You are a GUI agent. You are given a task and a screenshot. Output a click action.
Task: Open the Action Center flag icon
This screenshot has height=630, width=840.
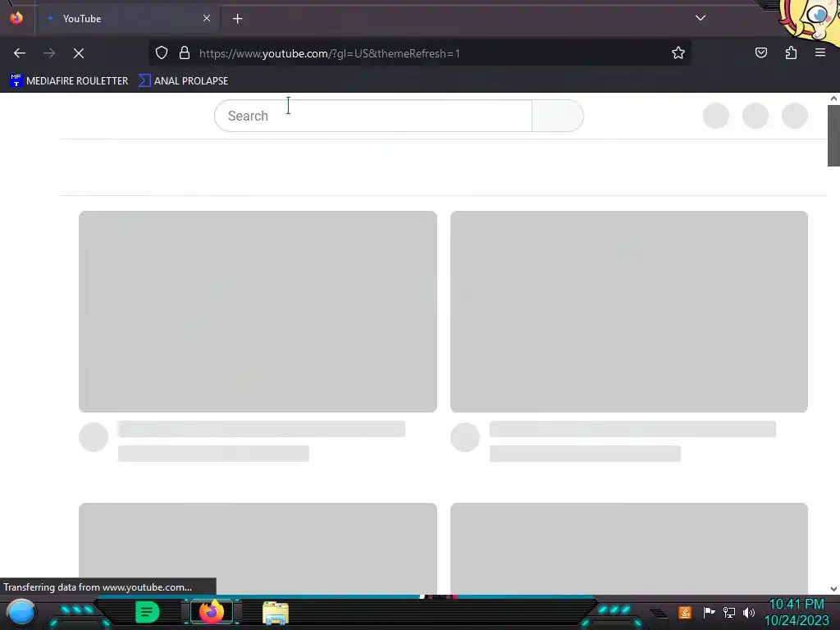coord(709,612)
